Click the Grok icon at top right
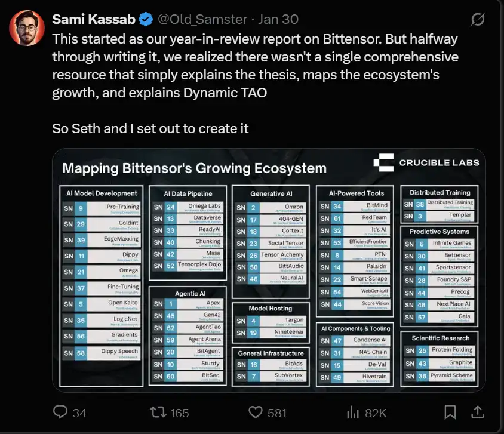The width and height of the screenshot is (504, 434). tap(477, 20)
